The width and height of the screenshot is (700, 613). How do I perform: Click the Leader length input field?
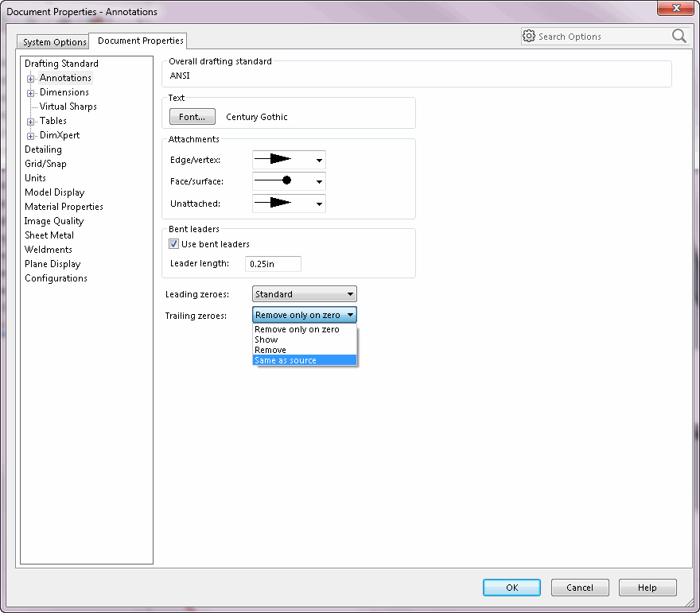click(273, 264)
